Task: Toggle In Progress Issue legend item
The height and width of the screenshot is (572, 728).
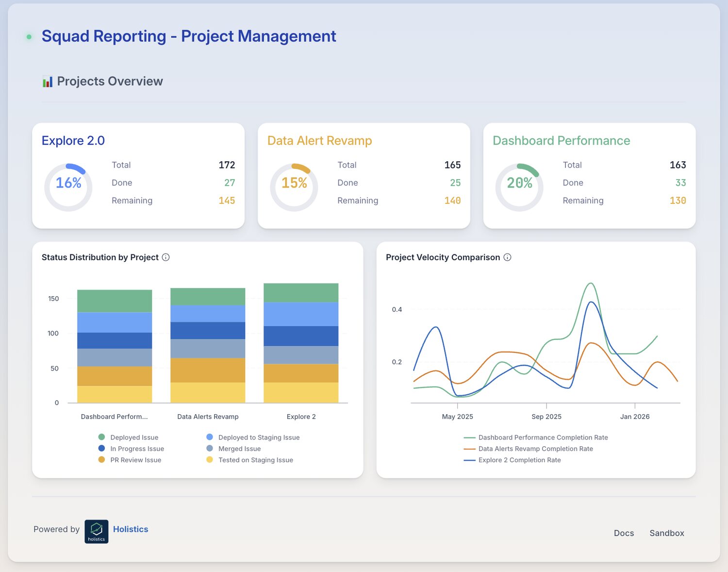Action: [x=131, y=449]
